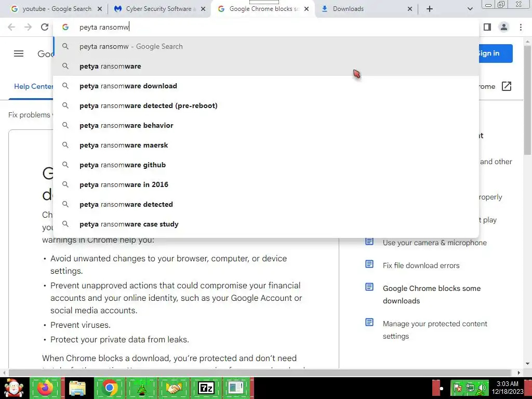Go back to previous page
The width and height of the screenshot is (532, 399).
[x=11, y=27]
